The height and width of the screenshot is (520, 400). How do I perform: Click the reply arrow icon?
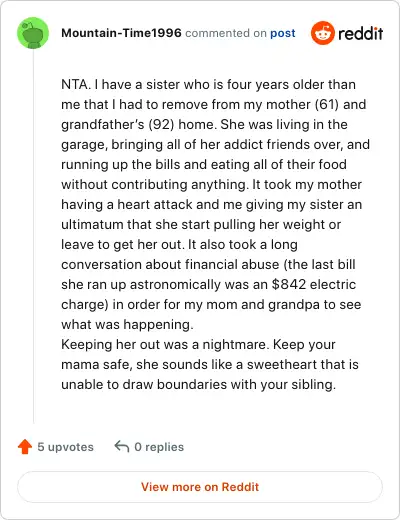122,447
